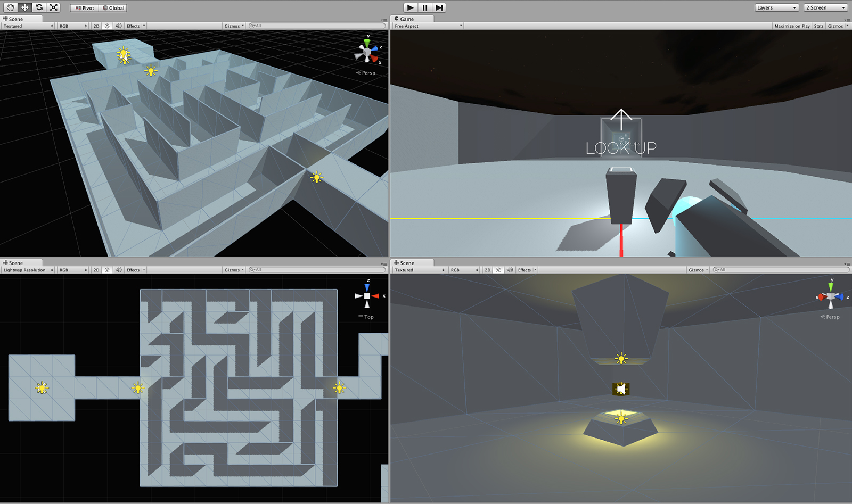Image resolution: width=852 pixels, height=504 pixels.
Task: Select the Scale tool
Action: pyautogui.click(x=54, y=7)
